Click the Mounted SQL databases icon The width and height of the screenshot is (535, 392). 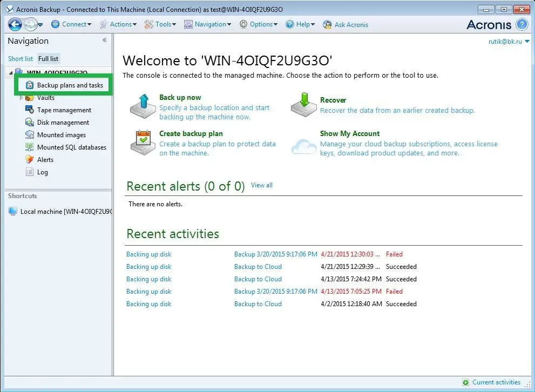[29, 147]
